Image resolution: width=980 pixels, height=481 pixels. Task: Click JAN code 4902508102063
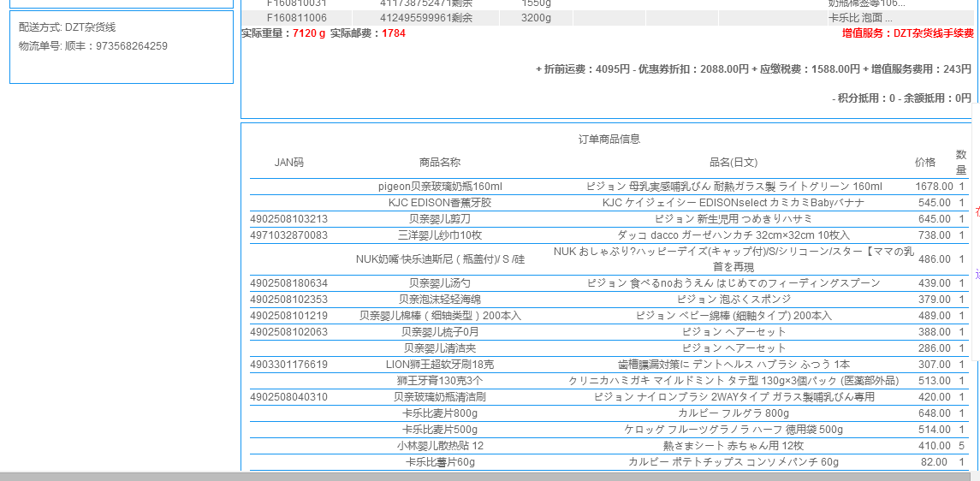(288, 332)
